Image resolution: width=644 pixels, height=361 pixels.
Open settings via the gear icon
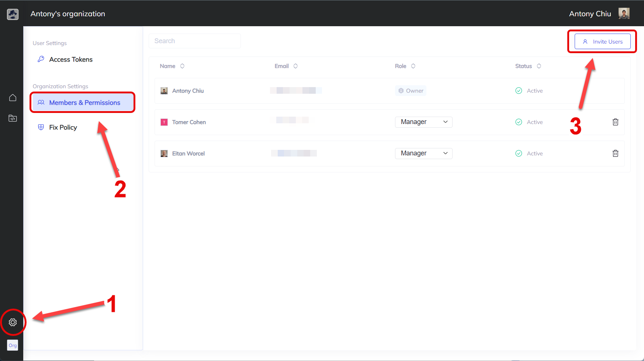[13, 322]
